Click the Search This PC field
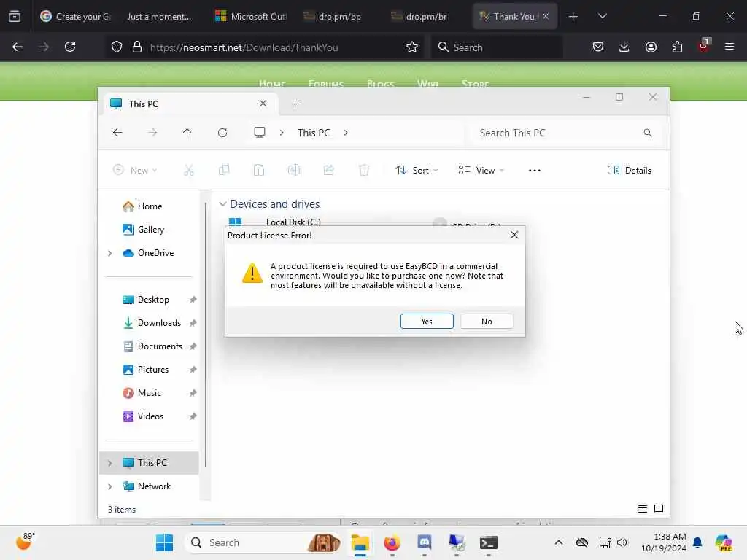Image resolution: width=747 pixels, height=560 pixels. (565, 133)
